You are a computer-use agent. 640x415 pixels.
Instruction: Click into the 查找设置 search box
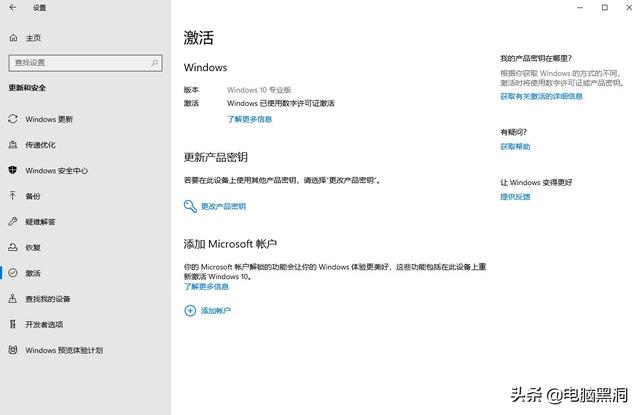click(85, 63)
